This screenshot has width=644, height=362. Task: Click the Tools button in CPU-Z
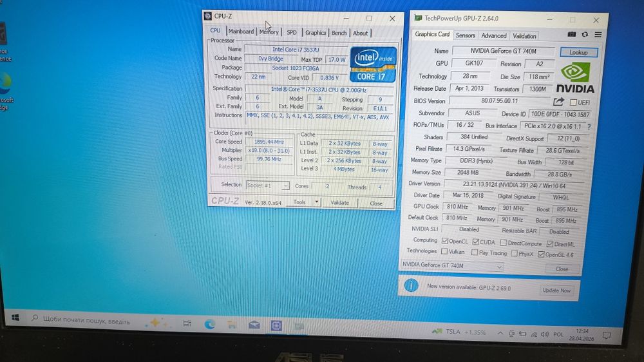click(299, 202)
